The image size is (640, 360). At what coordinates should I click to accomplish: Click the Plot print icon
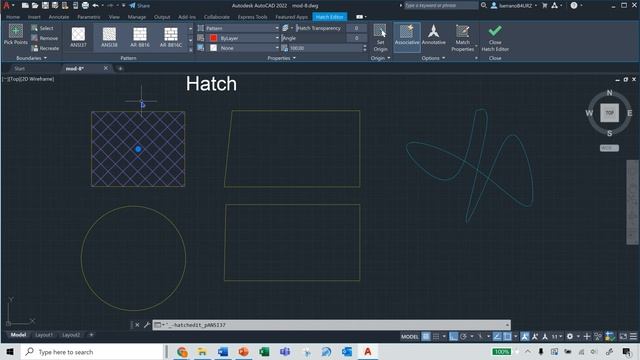[x=85, y=5]
